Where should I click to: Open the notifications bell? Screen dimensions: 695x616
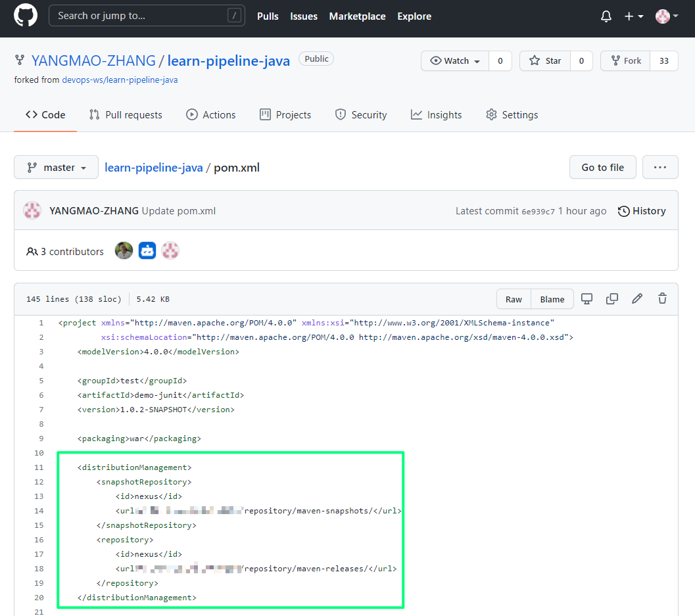coord(606,16)
